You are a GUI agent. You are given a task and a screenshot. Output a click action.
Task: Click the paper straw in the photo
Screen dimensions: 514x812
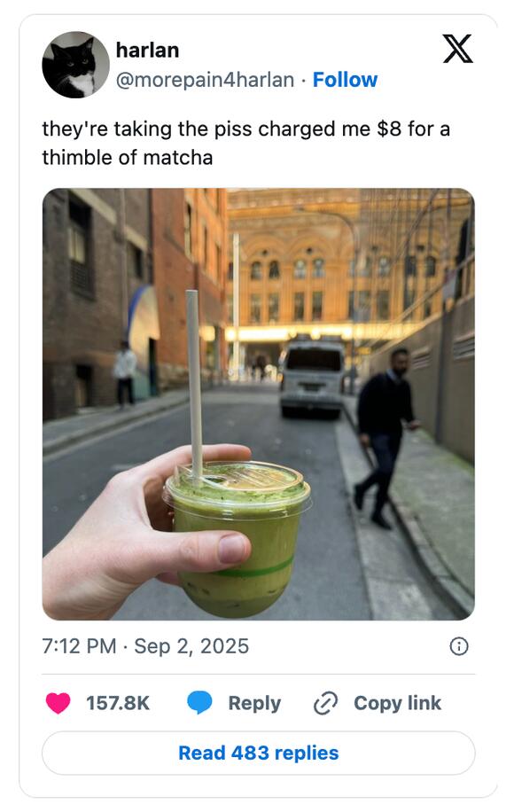point(194,384)
